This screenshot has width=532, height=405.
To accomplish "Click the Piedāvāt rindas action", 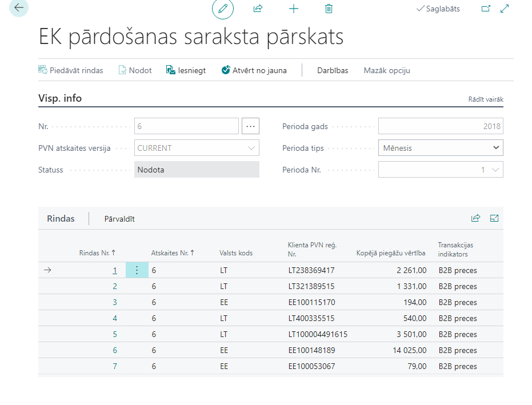I will click(71, 70).
